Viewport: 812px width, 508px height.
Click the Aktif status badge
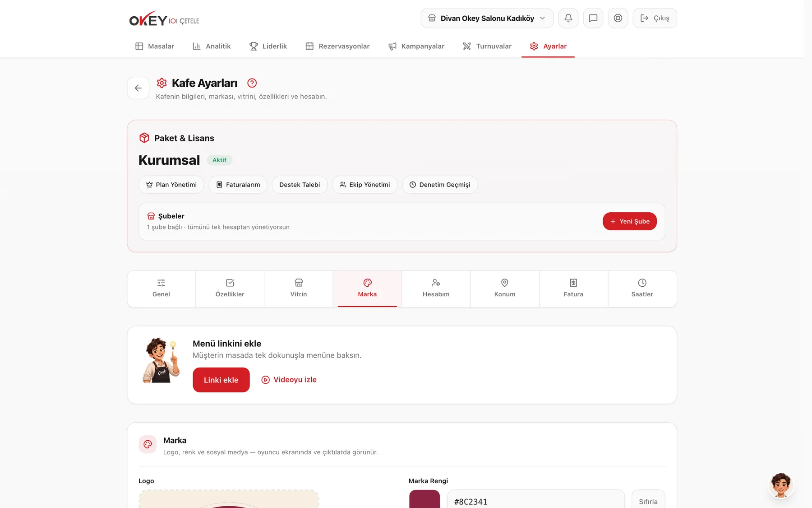click(x=220, y=160)
